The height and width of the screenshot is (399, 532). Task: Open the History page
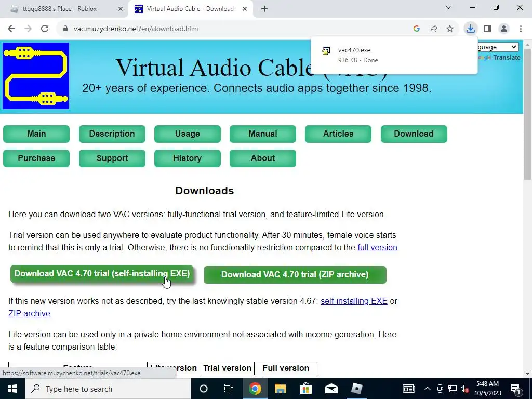click(x=187, y=158)
